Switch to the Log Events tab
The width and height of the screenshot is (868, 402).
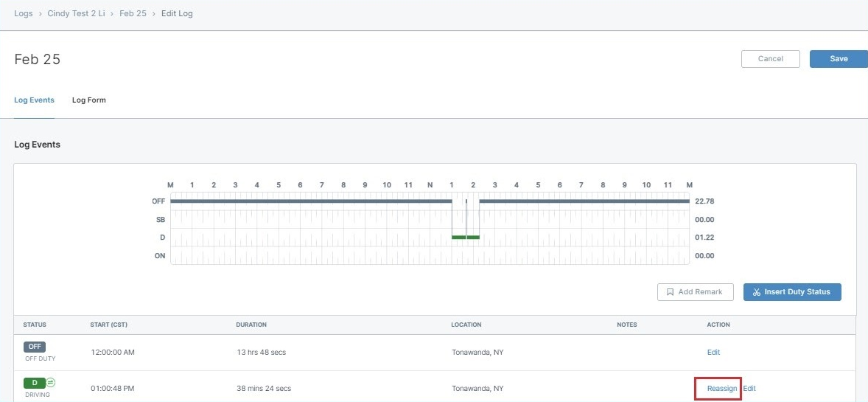pyautogui.click(x=35, y=100)
